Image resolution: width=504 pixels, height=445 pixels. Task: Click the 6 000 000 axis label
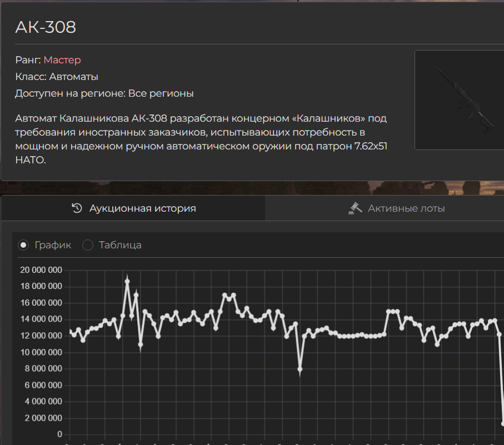coord(43,385)
